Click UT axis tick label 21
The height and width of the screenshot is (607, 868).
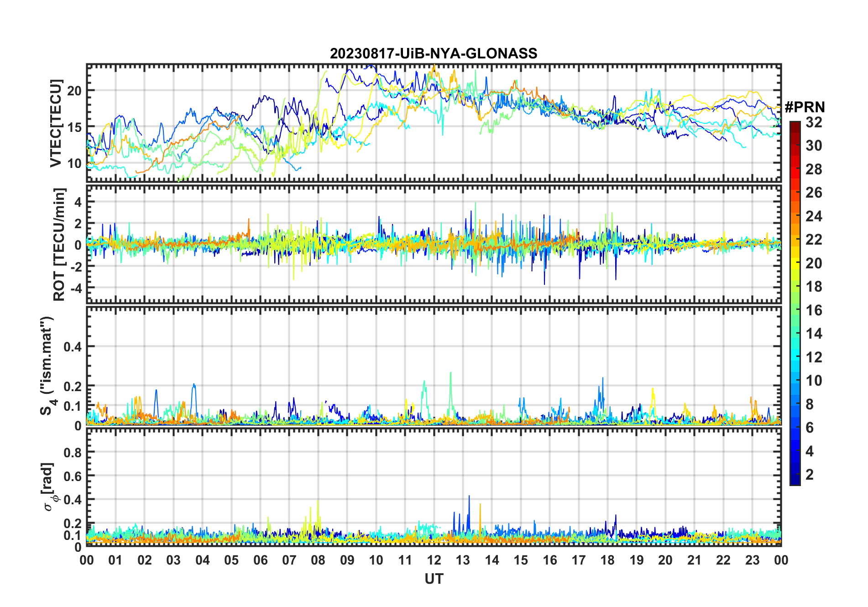click(695, 560)
